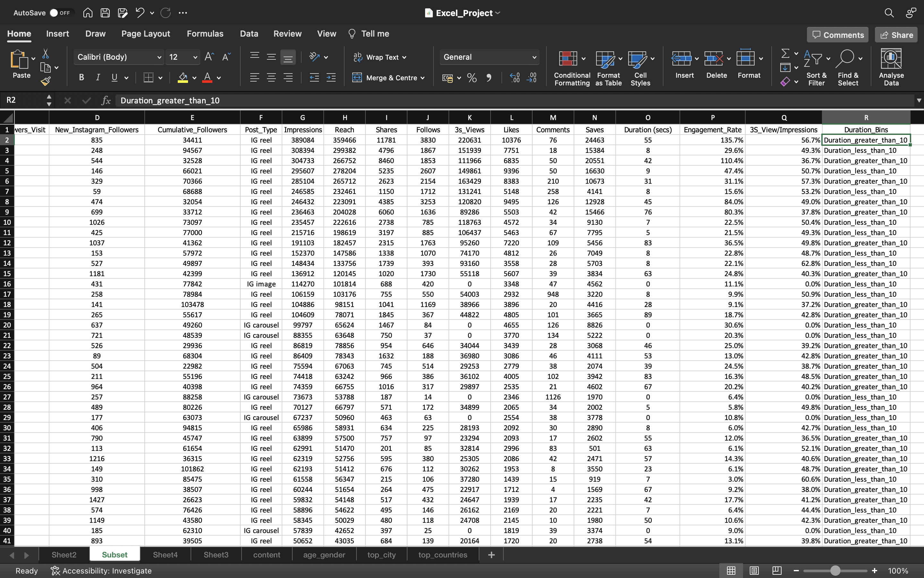
Task: Click the Format Painter brush icon
Action: pyautogui.click(x=46, y=81)
